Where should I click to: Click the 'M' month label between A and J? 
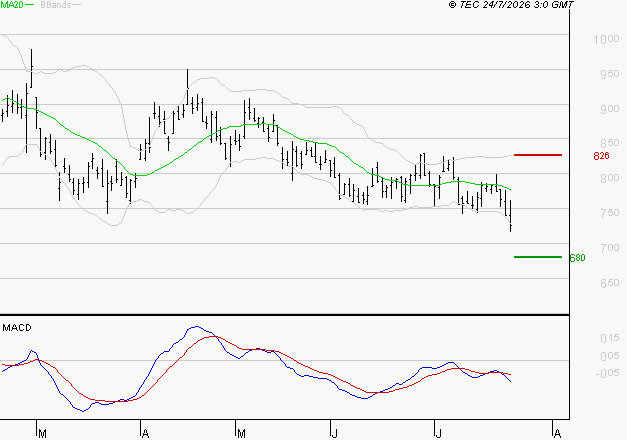click(241, 434)
